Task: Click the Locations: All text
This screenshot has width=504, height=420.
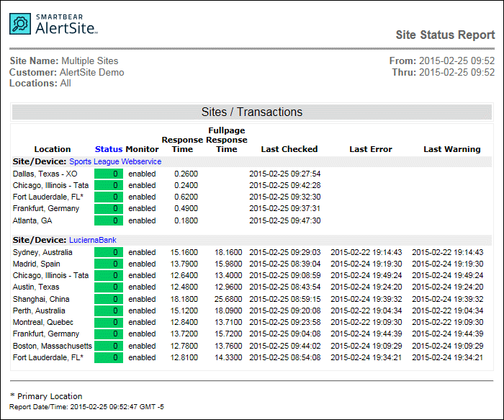Action: 40,84
